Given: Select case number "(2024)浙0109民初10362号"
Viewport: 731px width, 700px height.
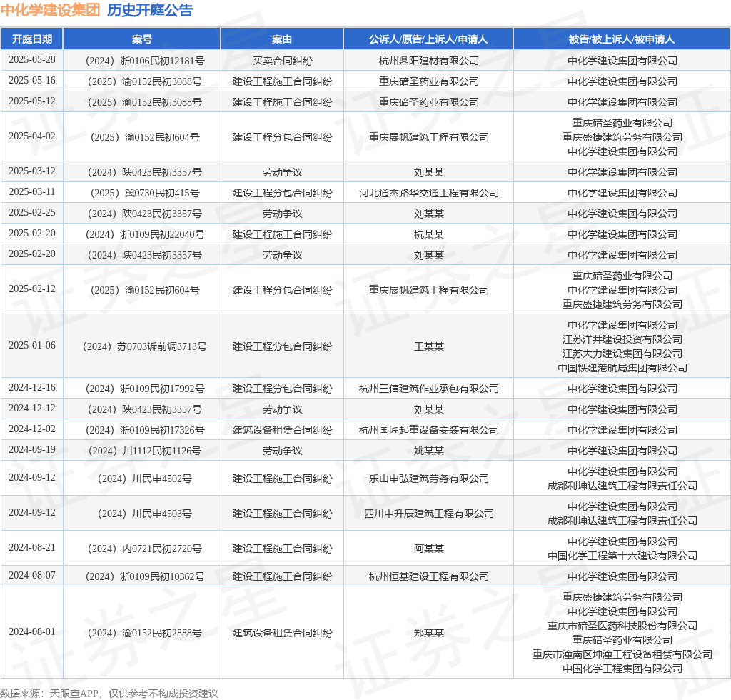Looking at the screenshot, I should pos(144,576).
